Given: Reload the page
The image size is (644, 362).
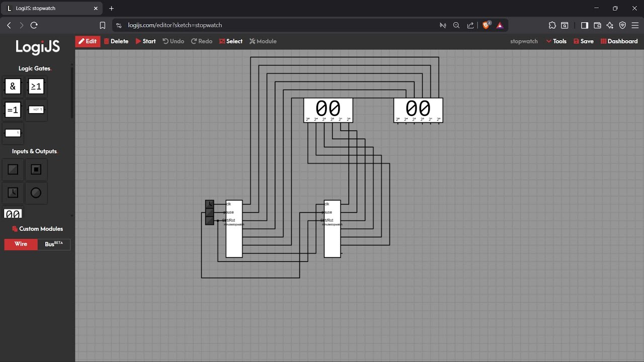Looking at the screenshot, I should (x=34, y=25).
